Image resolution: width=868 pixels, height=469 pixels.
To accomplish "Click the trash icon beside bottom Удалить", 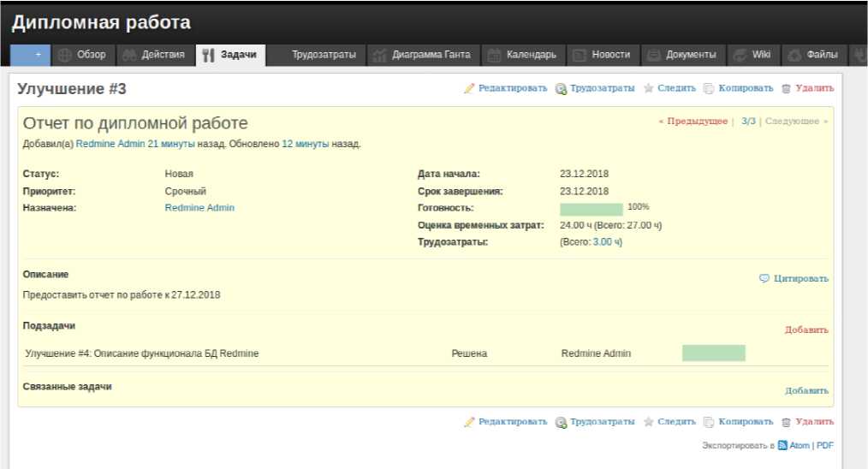I will coord(786,422).
